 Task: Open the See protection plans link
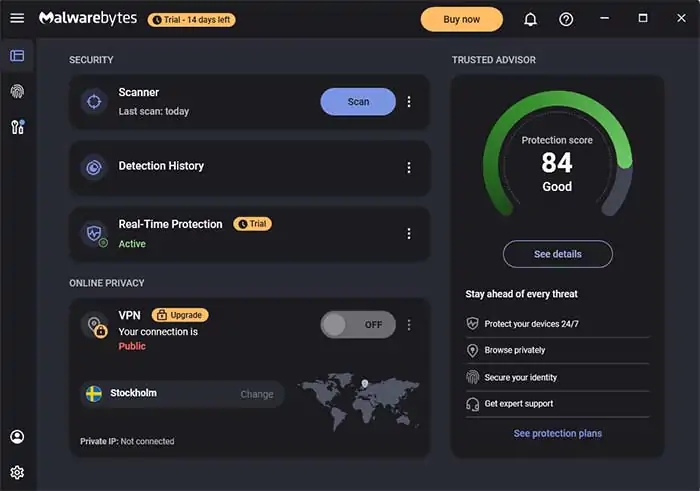[x=557, y=433]
